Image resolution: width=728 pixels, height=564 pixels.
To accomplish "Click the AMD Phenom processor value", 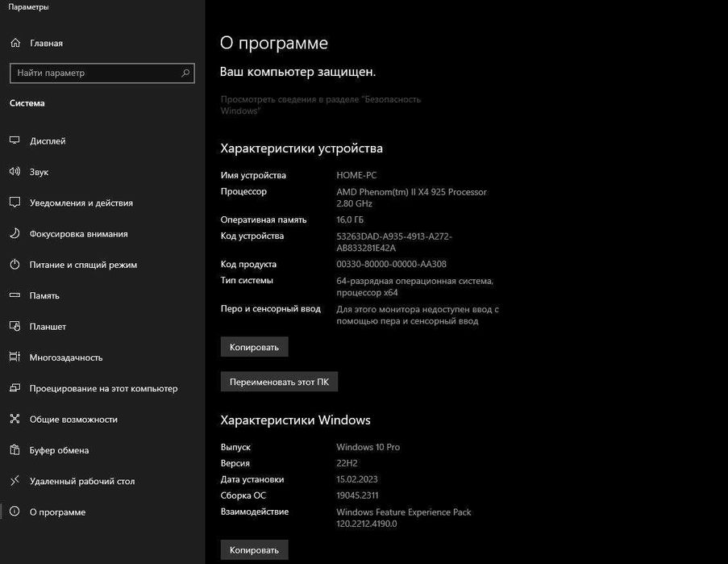I will click(411, 198).
